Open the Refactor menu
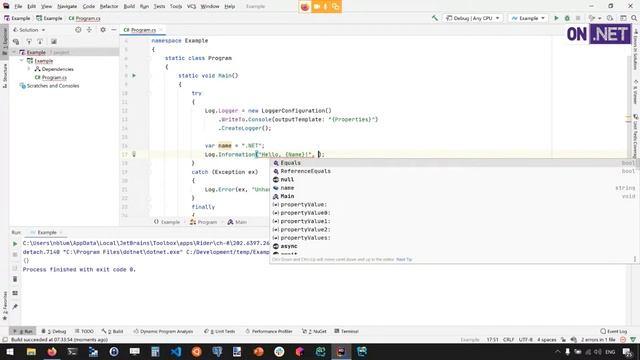The width and height of the screenshot is (640, 360). [109, 7]
